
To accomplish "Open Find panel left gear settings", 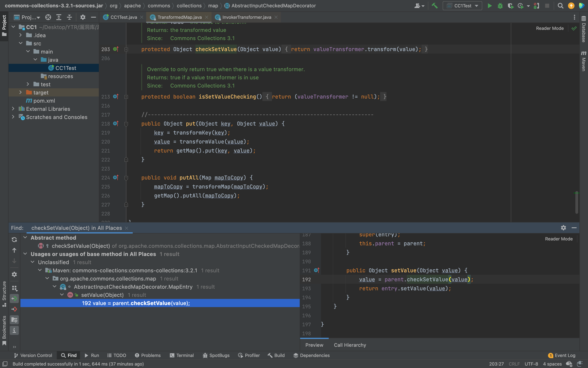I will 14,274.
